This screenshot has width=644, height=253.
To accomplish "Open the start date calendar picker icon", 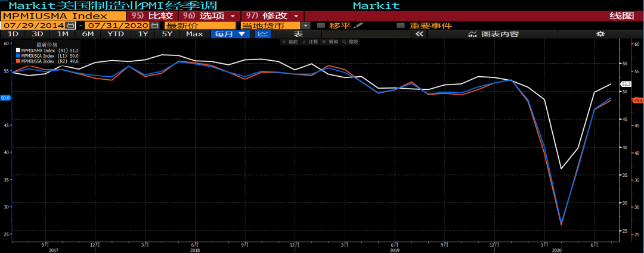I will [x=70, y=26].
